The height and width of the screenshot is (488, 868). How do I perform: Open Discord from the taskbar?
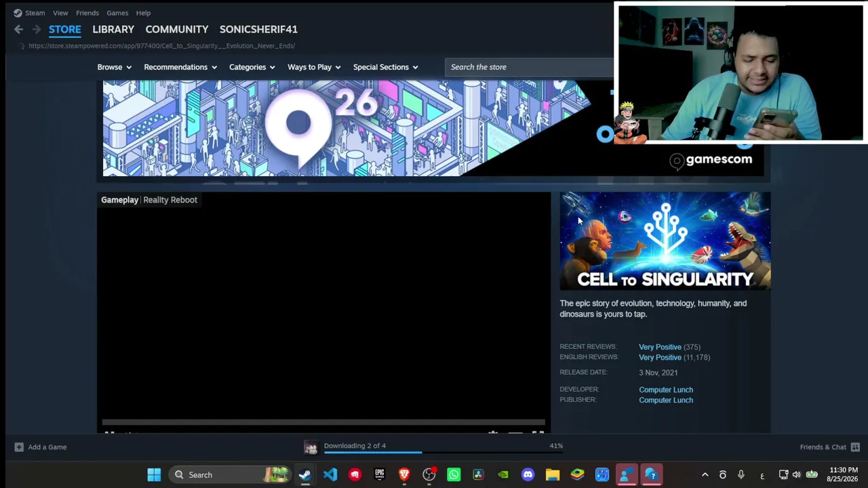point(528,474)
